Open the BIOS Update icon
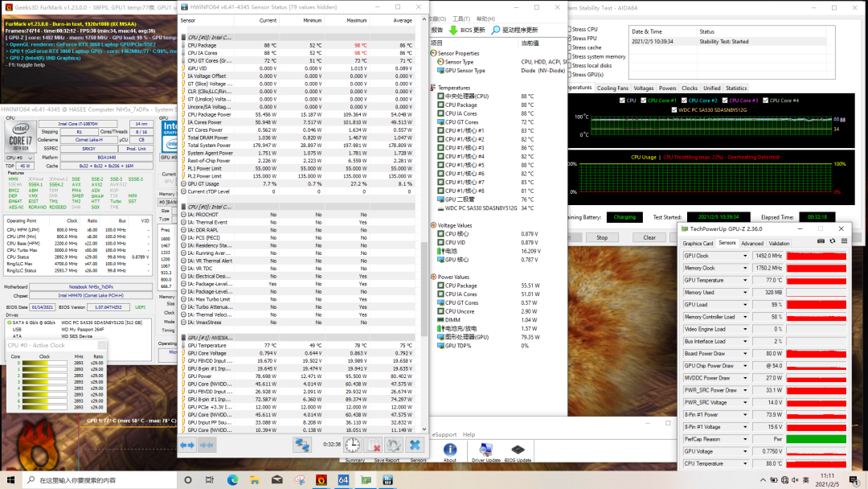 click(x=518, y=450)
